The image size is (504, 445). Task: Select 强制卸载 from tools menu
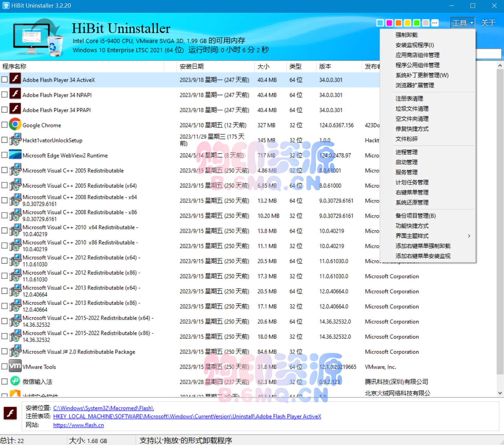point(428,35)
